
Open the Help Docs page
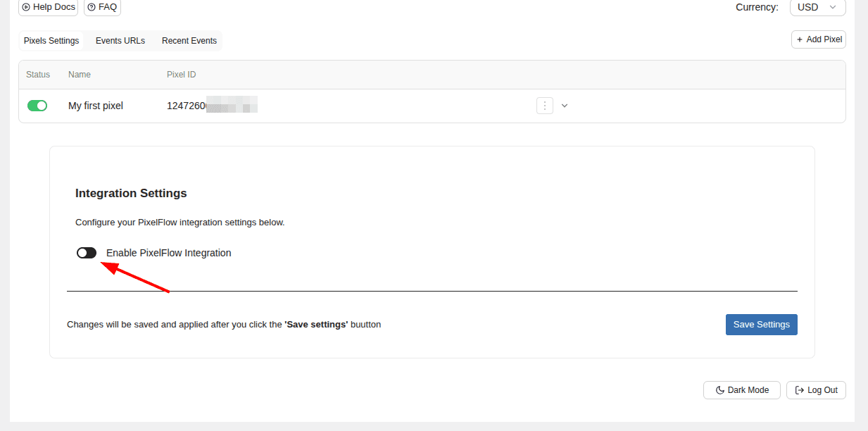(x=48, y=7)
